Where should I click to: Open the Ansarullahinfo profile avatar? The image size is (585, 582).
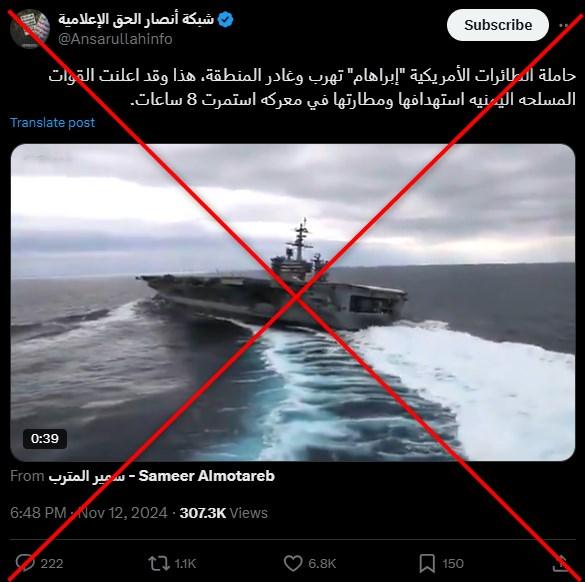click(30, 29)
